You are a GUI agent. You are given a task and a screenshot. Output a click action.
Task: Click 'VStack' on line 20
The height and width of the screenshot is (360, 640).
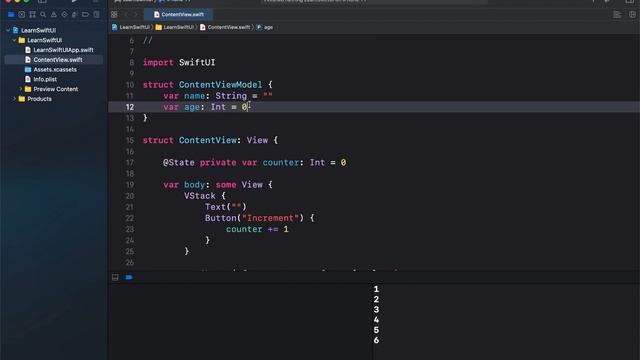pos(200,196)
